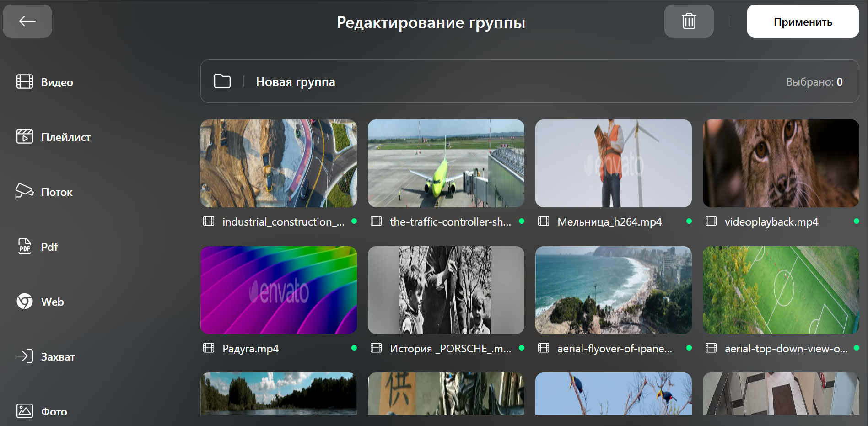Click the capture arrow icon beside Захват
This screenshot has width=868, height=426.
coord(25,356)
